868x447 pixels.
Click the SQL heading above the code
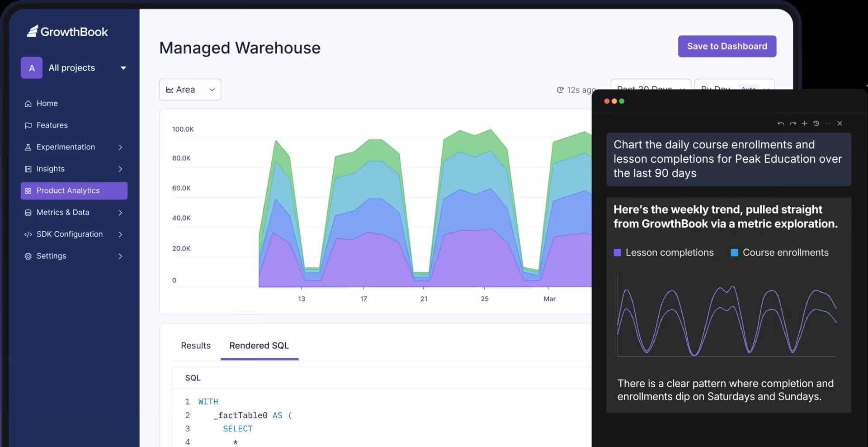point(193,378)
